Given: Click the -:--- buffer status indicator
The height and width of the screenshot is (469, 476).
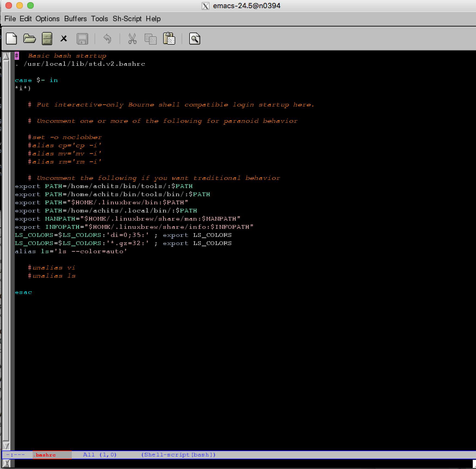Looking at the screenshot, I should click(15, 455).
